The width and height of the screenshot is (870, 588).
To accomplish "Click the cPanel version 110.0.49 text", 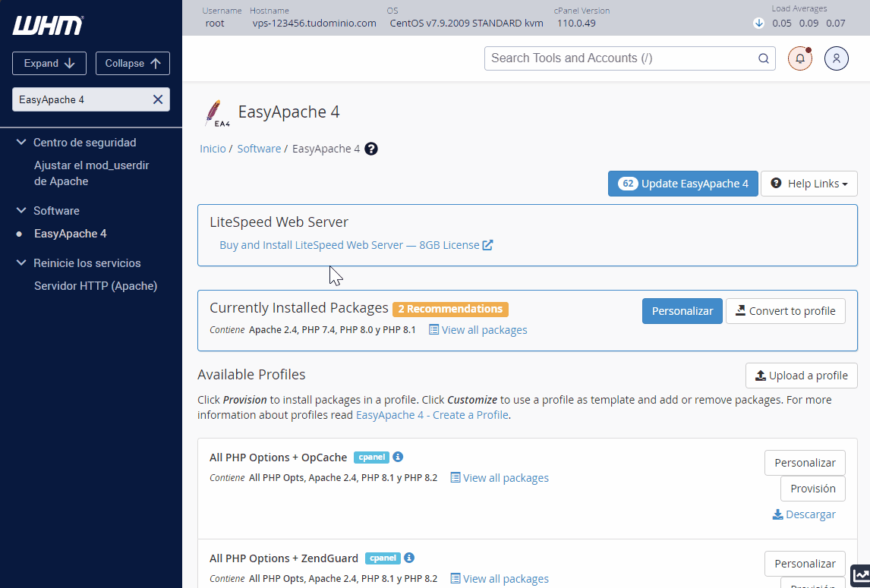I will click(x=576, y=24).
